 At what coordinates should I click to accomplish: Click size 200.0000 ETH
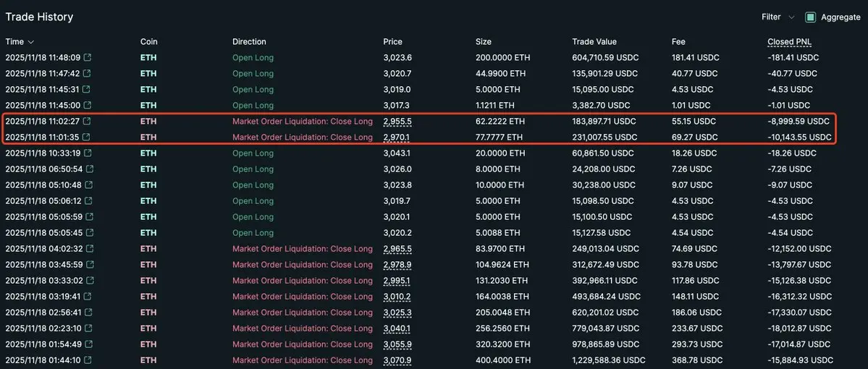(502, 58)
